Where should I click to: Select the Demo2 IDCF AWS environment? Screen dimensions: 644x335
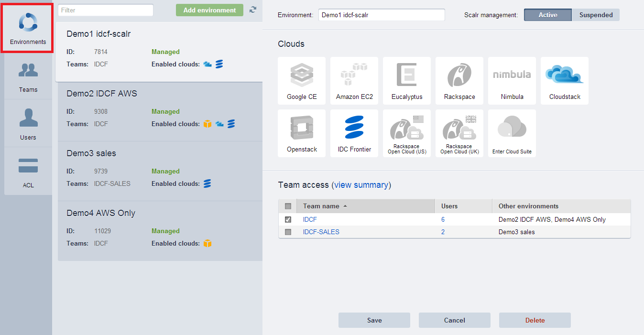(x=160, y=111)
